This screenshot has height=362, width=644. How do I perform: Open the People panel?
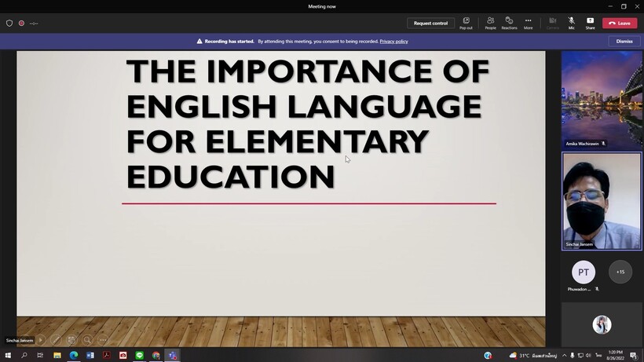(490, 23)
